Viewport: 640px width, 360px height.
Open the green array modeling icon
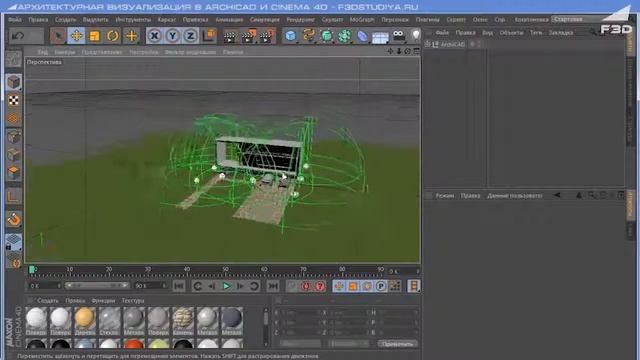[x=344, y=36]
